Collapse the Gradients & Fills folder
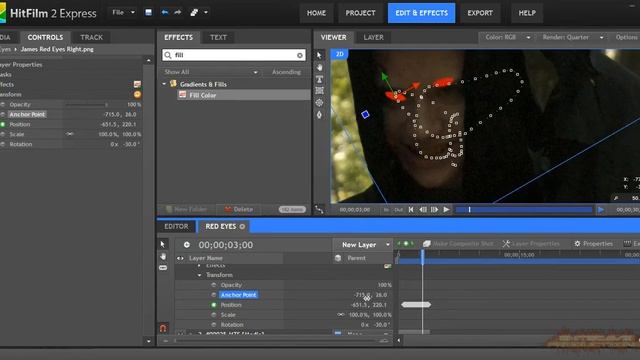Screen dimensions: 640x360 click(164, 84)
